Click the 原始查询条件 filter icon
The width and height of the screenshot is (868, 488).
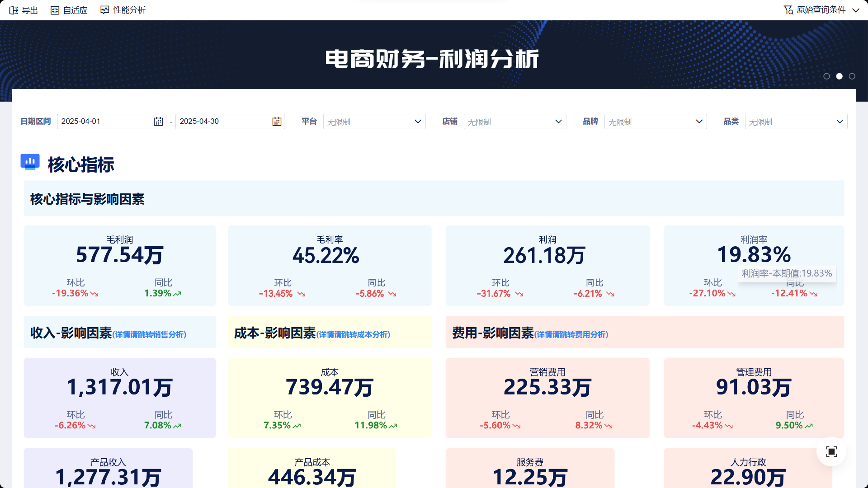click(x=788, y=10)
